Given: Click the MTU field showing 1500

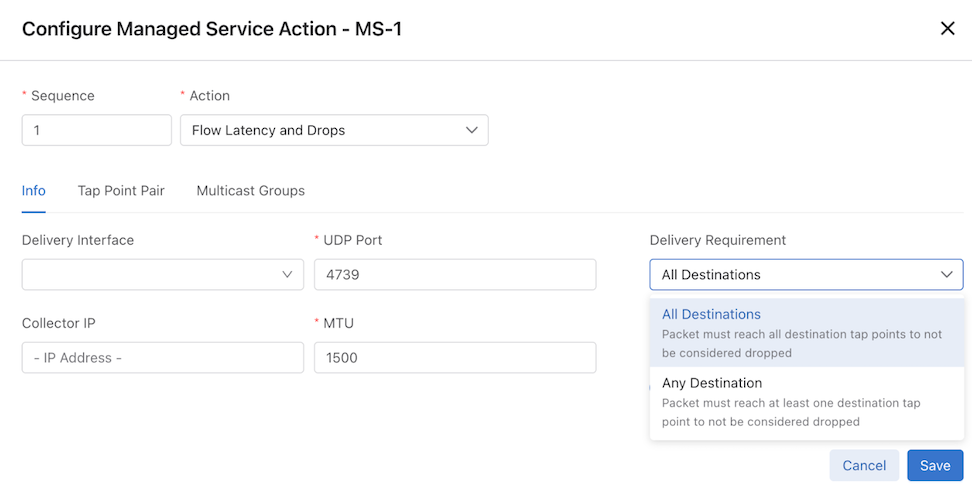Looking at the screenshot, I should tap(455, 358).
